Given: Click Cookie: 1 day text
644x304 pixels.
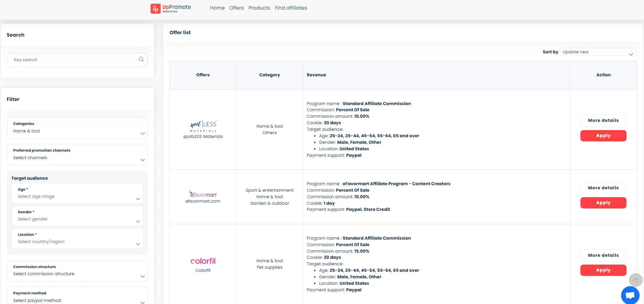Looking at the screenshot, I should pyautogui.click(x=321, y=203).
